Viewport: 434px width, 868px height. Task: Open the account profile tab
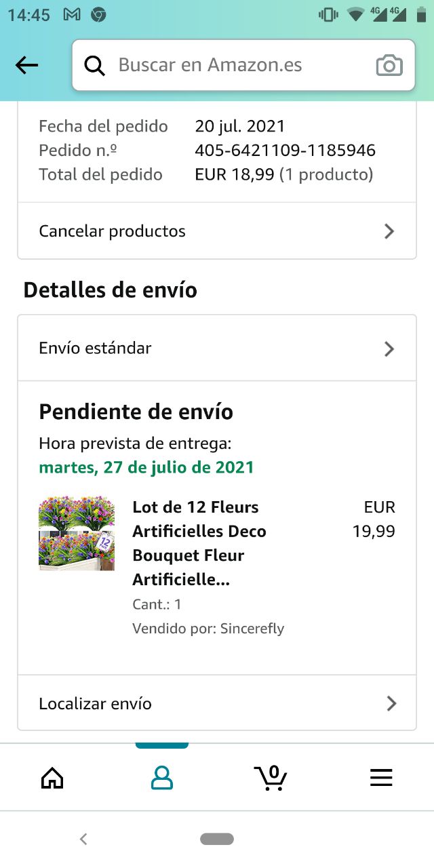point(161,778)
